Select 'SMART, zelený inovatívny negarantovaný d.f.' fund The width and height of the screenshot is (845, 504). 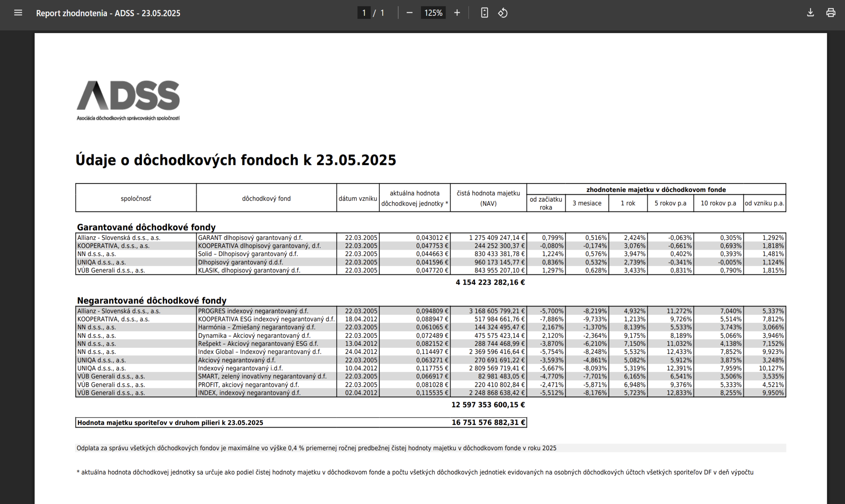pyautogui.click(x=262, y=376)
